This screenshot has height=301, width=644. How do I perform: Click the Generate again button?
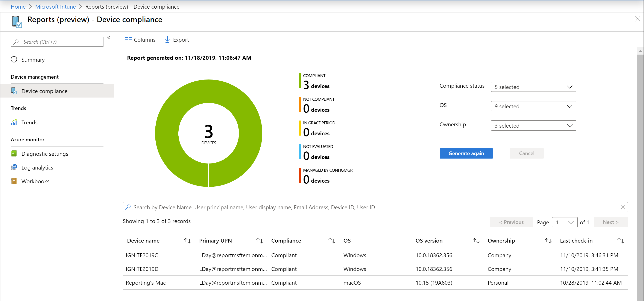pyautogui.click(x=466, y=153)
